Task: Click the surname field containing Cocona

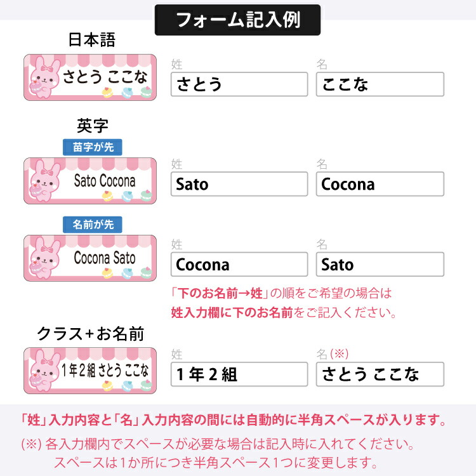Action: point(239,265)
